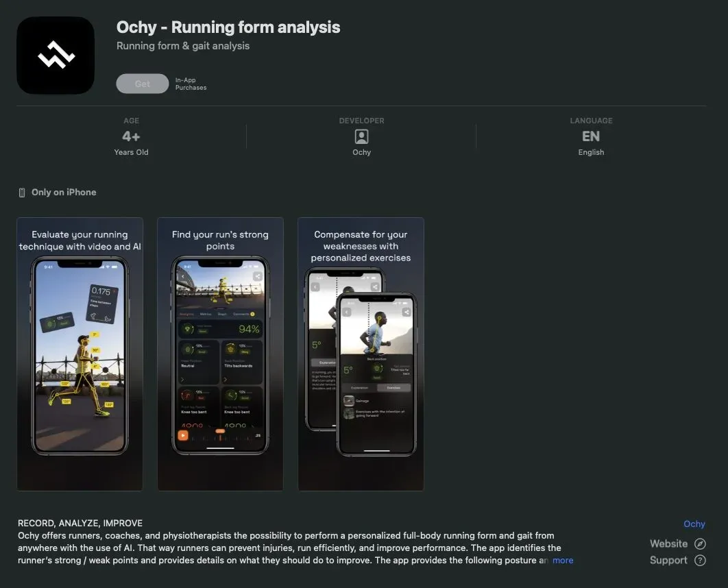Click the 94% score card
Viewport: 728px width, 588px height.
pos(220,329)
